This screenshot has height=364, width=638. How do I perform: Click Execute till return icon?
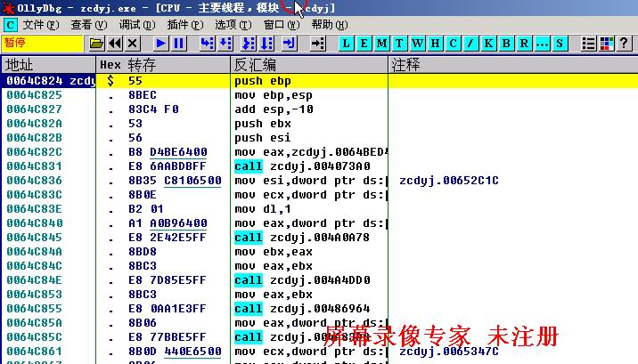pyautogui.click(x=290, y=43)
